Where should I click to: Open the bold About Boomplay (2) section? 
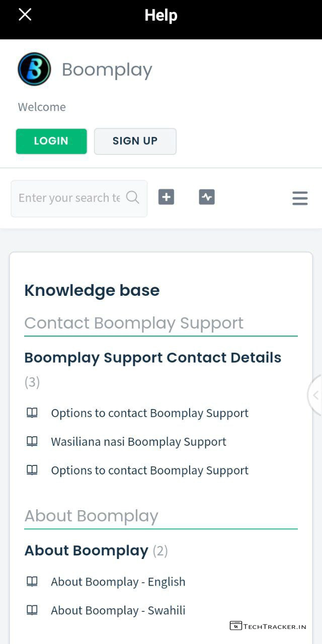click(x=87, y=551)
